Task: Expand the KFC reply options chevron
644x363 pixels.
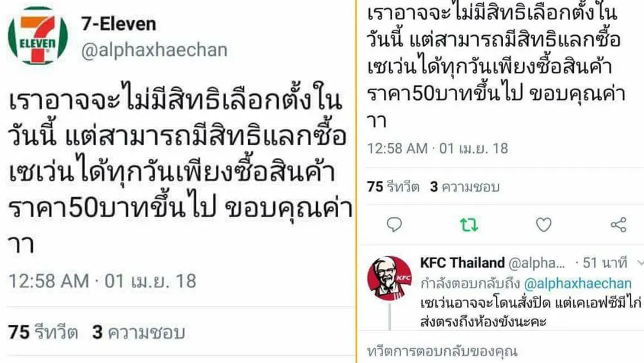Action: 640,262
